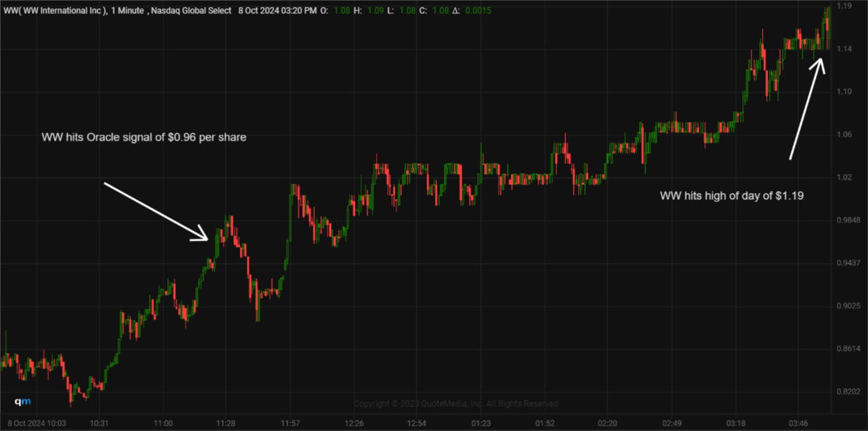Click the 10:31 time axis label
The width and height of the screenshot is (868, 431).
click(x=99, y=423)
